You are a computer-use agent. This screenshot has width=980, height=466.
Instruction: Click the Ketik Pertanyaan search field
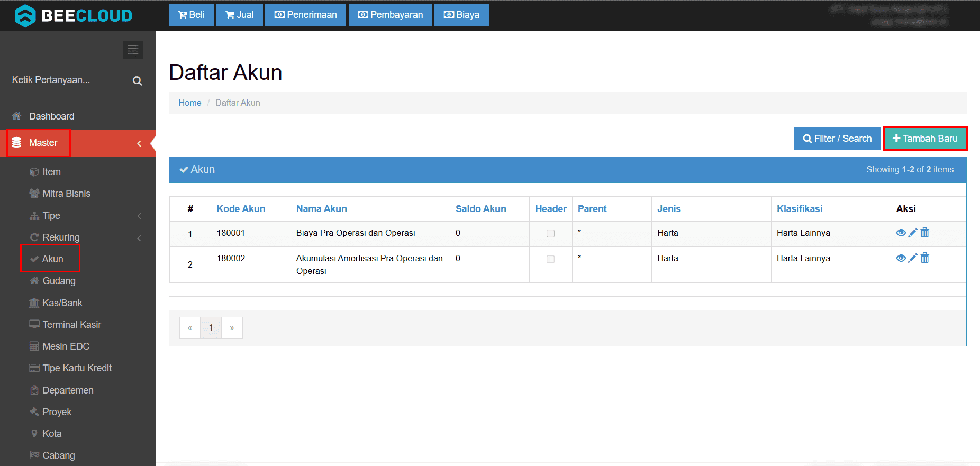coord(69,80)
